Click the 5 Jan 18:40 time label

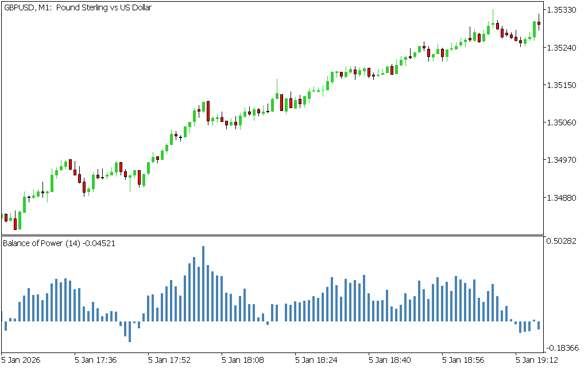[x=390, y=360]
